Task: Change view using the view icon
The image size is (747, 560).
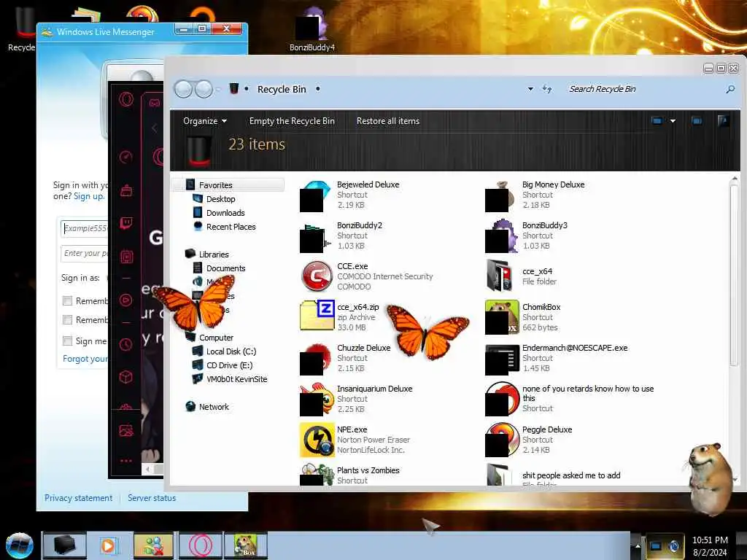Action: (x=657, y=121)
